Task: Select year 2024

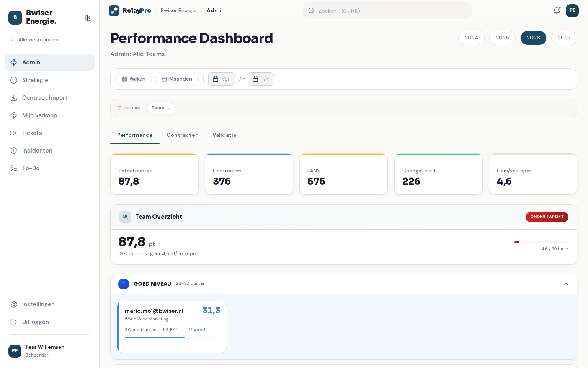Action: (471, 38)
